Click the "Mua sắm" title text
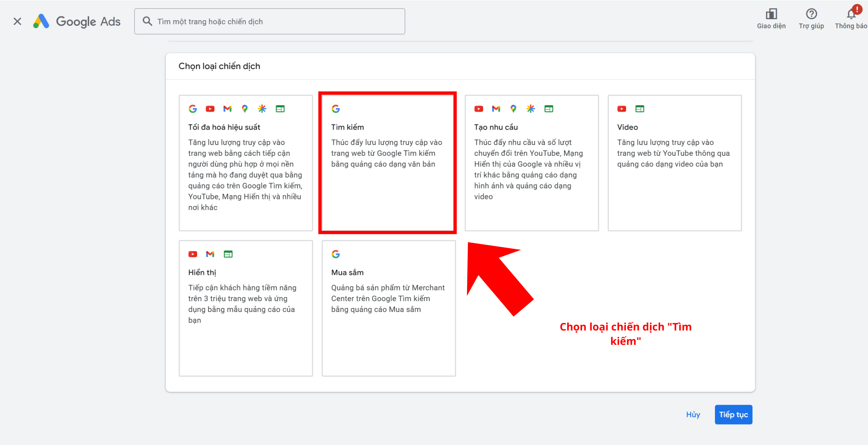 347,272
